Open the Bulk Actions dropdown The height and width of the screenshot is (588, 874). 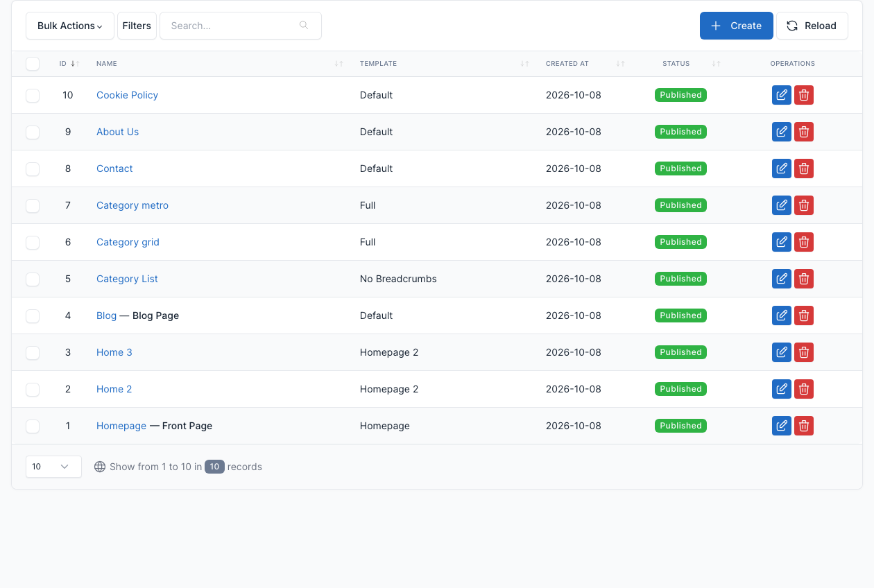(x=70, y=26)
